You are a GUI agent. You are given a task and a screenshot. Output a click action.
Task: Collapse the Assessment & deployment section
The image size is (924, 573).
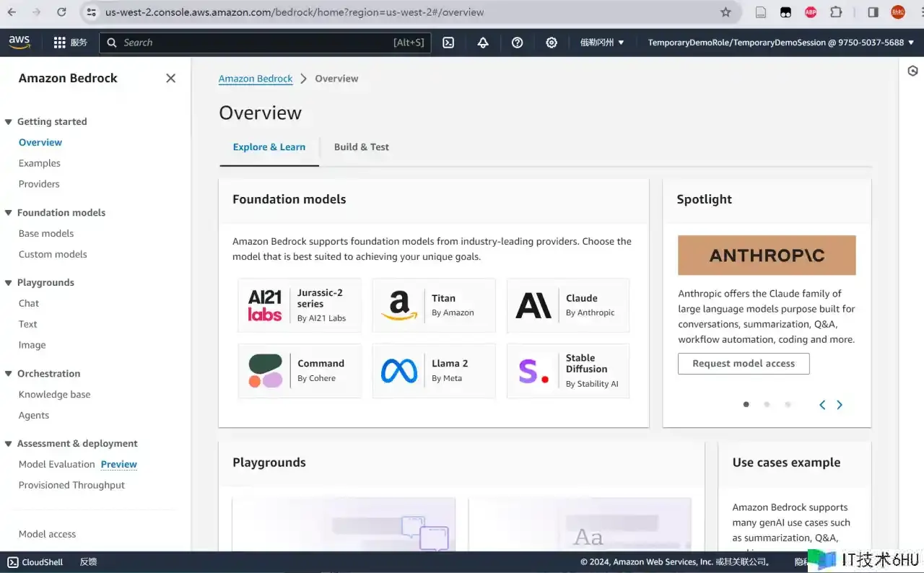coord(9,444)
